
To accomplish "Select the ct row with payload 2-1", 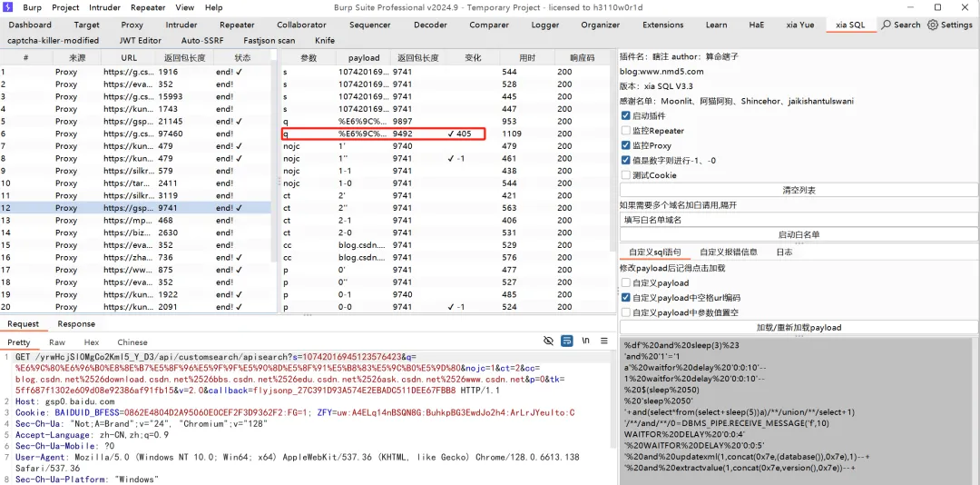I will pyautogui.click(x=445, y=221).
